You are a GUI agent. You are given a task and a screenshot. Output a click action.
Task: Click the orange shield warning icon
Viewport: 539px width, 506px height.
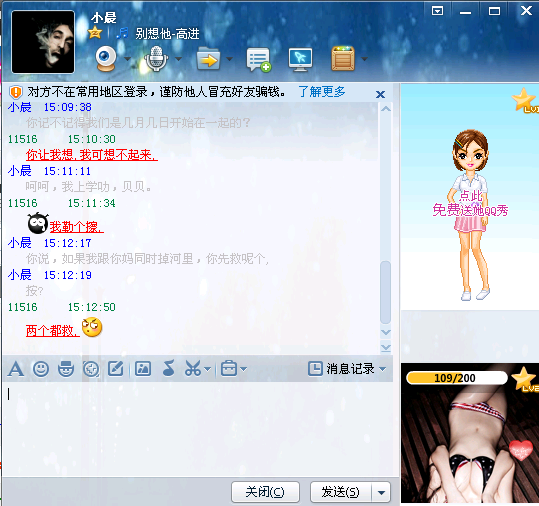click(x=16, y=92)
